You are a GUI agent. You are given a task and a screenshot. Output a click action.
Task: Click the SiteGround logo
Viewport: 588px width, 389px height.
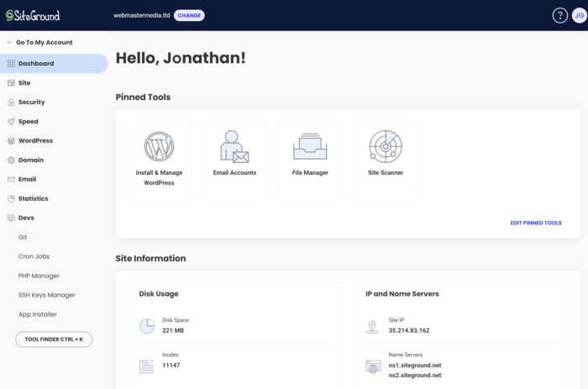[x=33, y=15]
